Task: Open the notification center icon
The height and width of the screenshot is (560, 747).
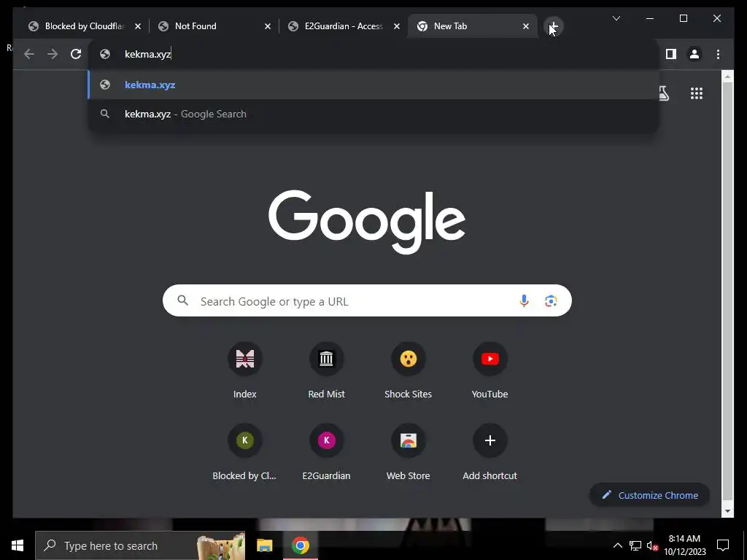Action: [723, 545]
